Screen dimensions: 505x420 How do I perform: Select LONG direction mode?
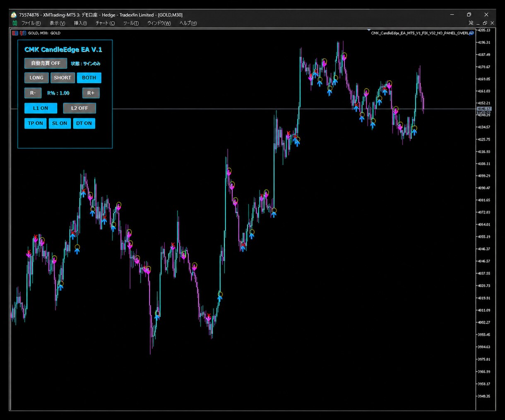pyautogui.click(x=36, y=78)
